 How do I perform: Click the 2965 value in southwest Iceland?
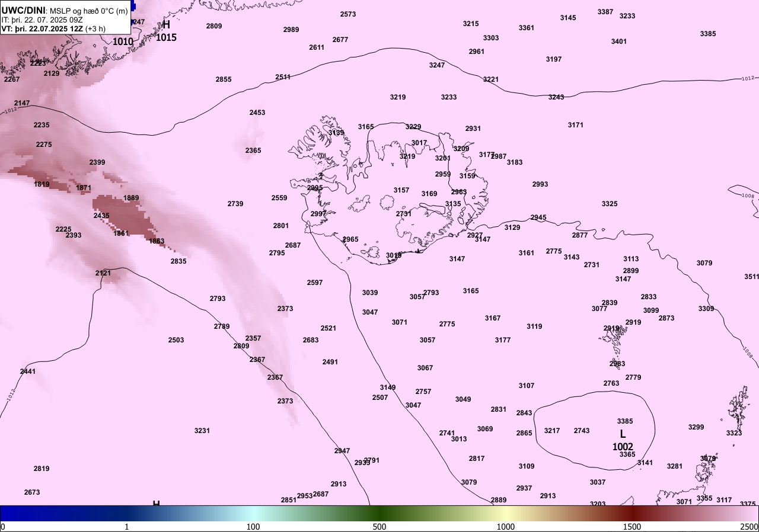tap(350, 239)
